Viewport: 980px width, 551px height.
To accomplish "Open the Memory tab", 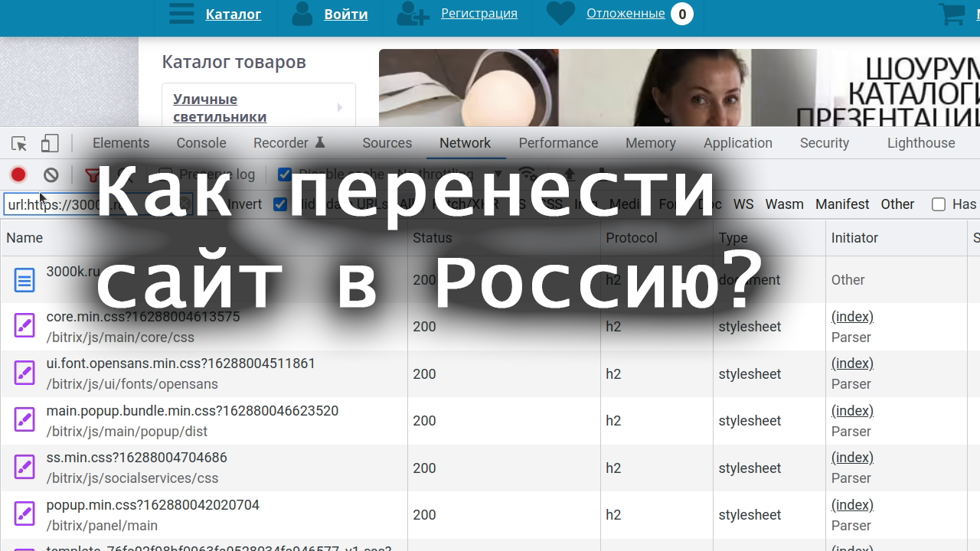I will 651,143.
